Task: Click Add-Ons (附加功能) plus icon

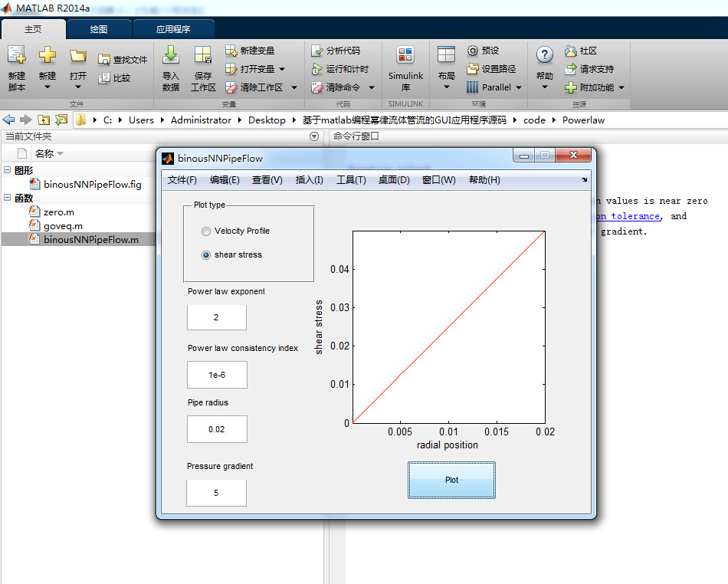Action: [x=571, y=87]
